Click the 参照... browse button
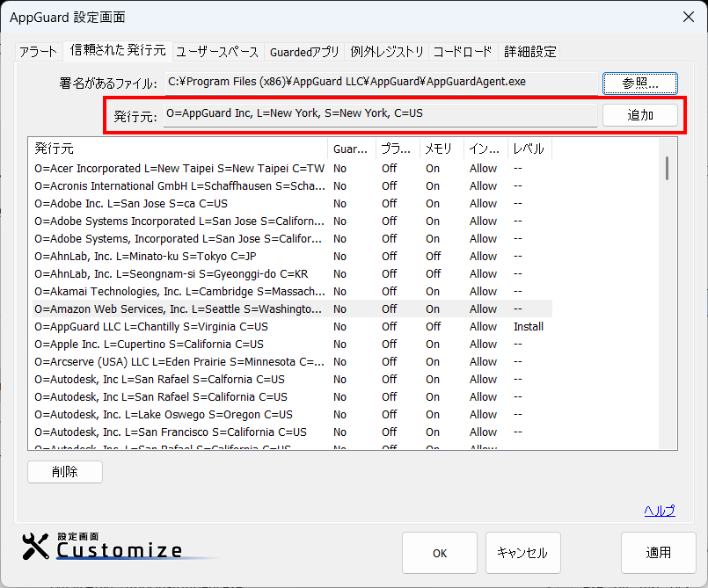This screenshot has height=588, width=708. click(639, 83)
